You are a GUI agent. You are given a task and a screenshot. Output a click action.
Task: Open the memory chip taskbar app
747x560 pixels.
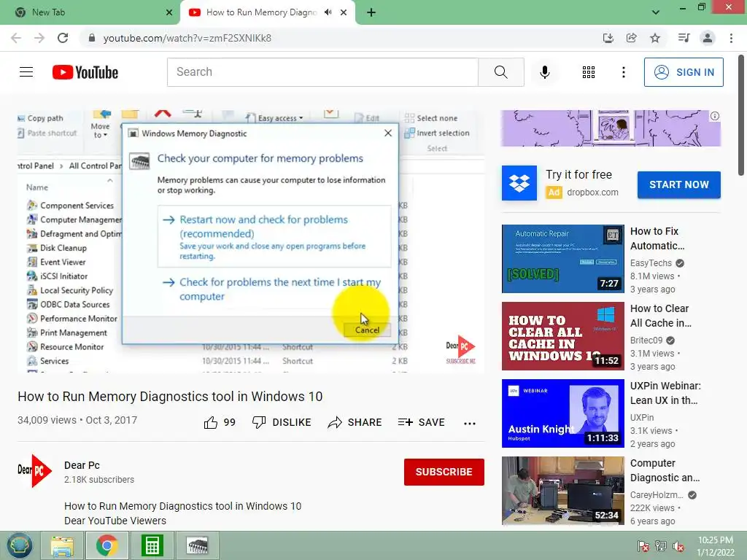[x=197, y=545]
